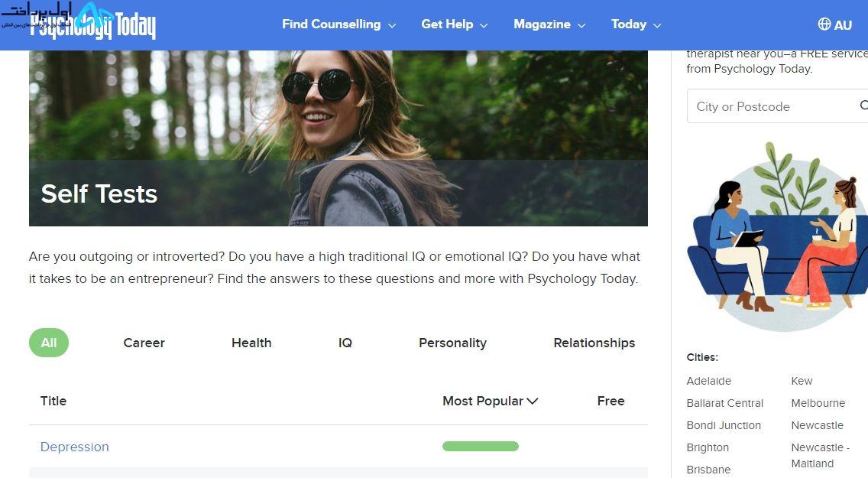Expand the Find Counselling menu chevron
Viewport: 868px width, 478px height.
pyautogui.click(x=392, y=25)
